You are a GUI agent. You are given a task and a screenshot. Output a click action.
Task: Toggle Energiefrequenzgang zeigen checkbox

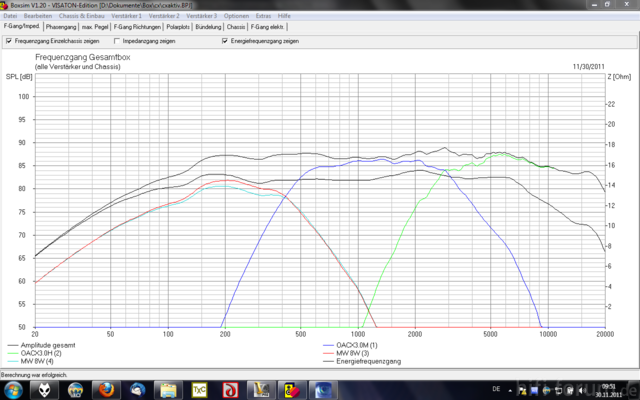click(224, 42)
